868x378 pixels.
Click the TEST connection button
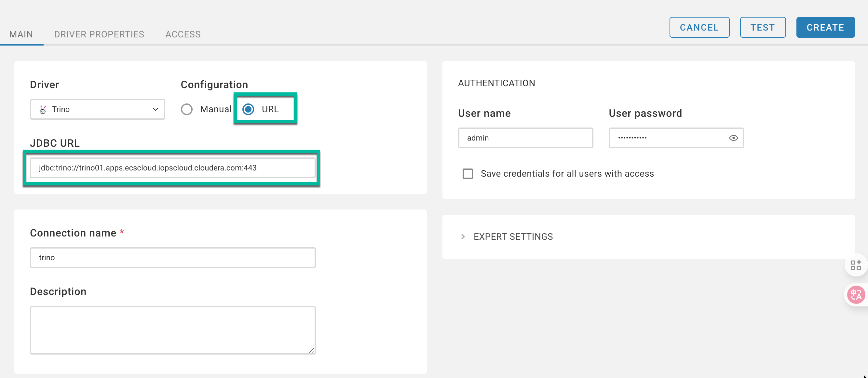pos(763,28)
